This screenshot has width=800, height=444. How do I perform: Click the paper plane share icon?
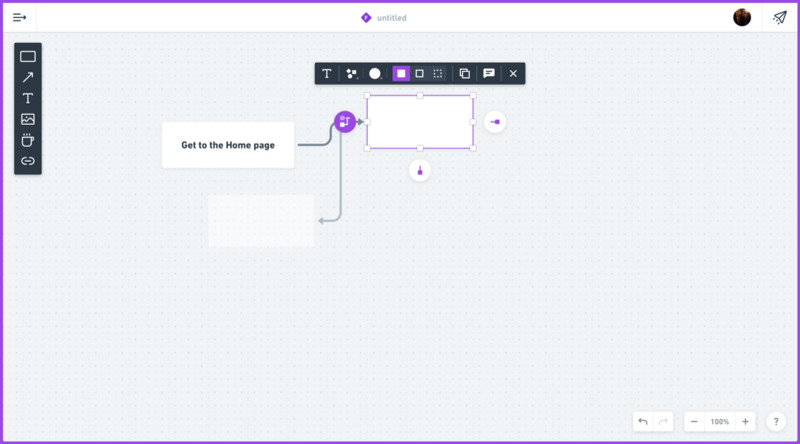pyautogui.click(x=780, y=18)
